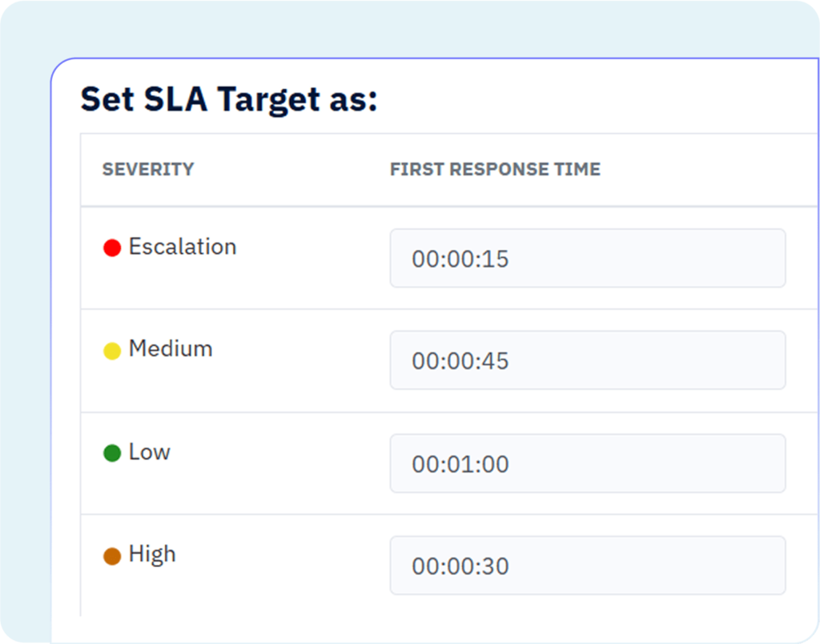Image resolution: width=820 pixels, height=644 pixels.
Task: Select the Low severity label
Action: pos(150,452)
